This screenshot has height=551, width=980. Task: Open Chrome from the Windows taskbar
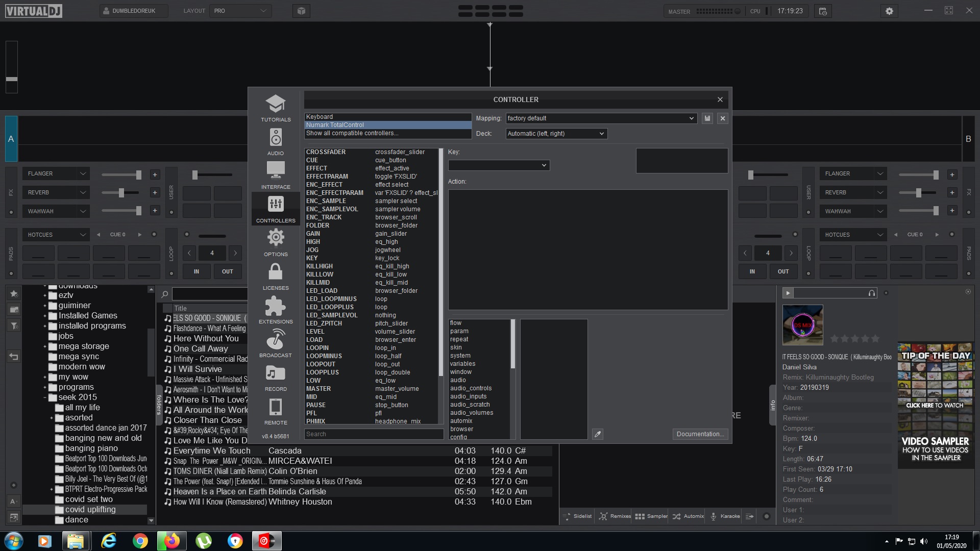140,541
